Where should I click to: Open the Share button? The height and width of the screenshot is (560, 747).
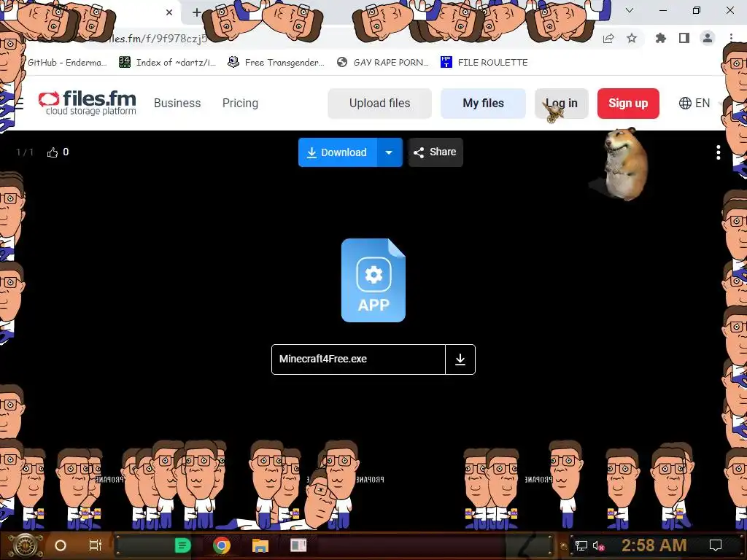coord(435,152)
